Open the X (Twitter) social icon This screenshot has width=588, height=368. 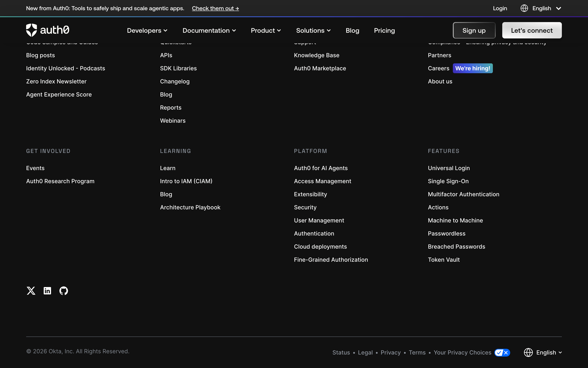[x=31, y=291]
